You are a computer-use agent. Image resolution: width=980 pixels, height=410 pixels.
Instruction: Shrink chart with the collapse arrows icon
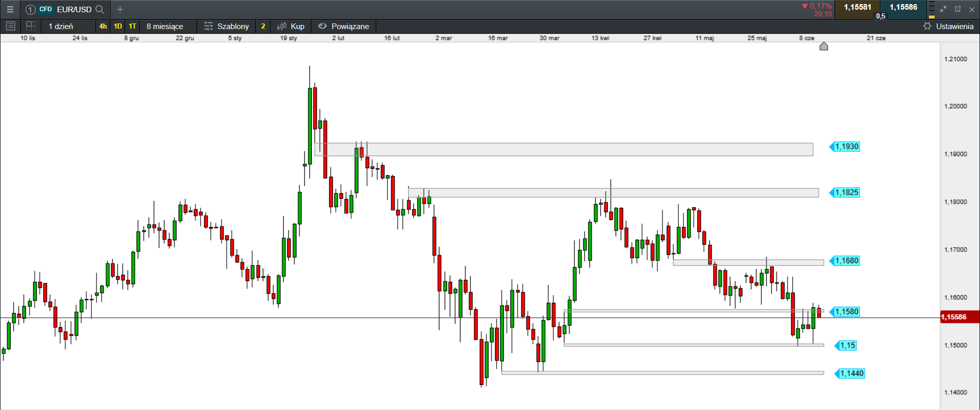[x=943, y=9]
